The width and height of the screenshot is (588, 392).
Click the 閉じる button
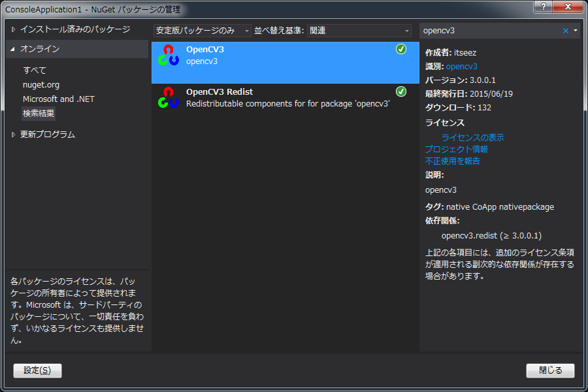(x=550, y=370)
